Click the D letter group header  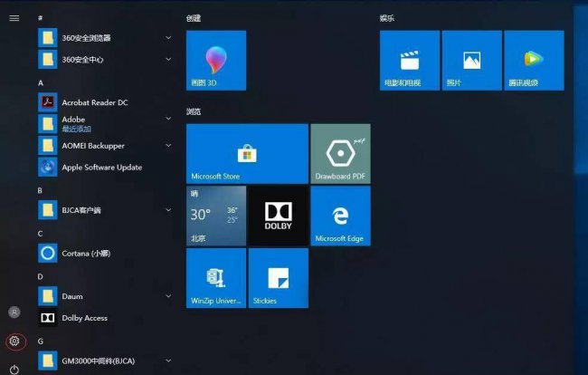pos(40,276)
